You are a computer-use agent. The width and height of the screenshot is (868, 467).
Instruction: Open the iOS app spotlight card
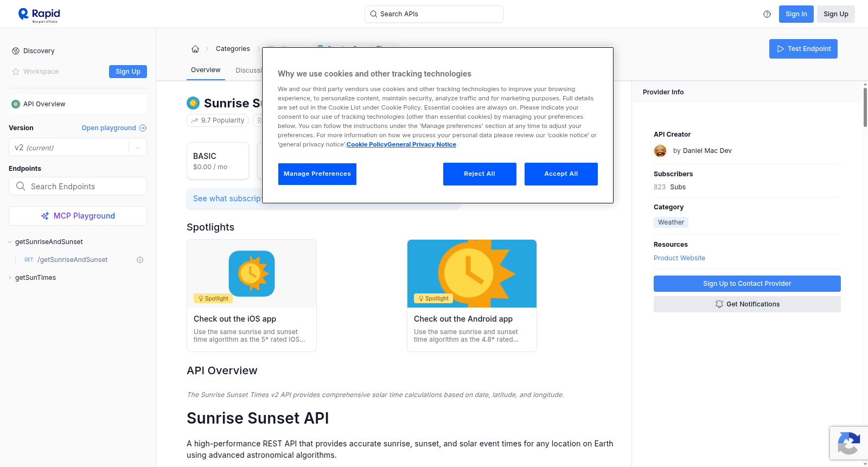click(x=252, y=296)
